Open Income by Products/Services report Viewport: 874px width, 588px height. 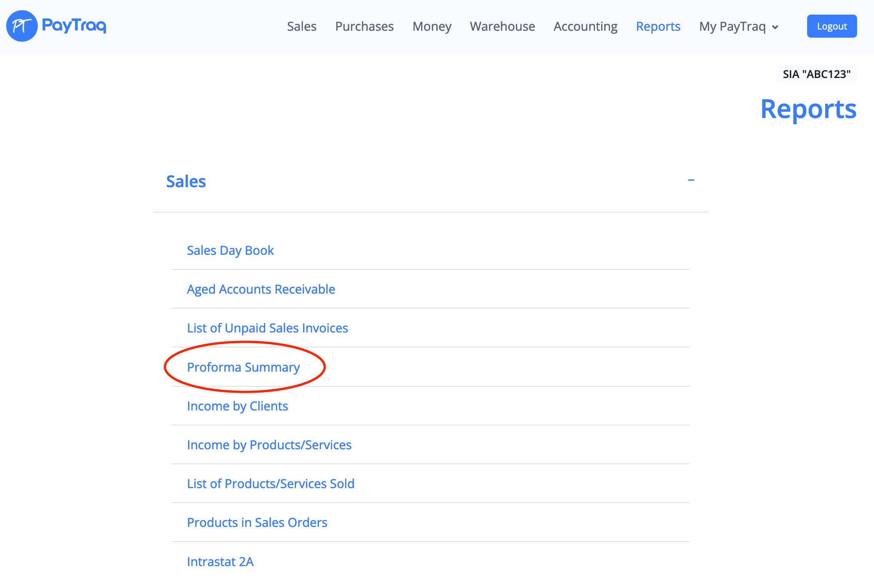(269, 445)
